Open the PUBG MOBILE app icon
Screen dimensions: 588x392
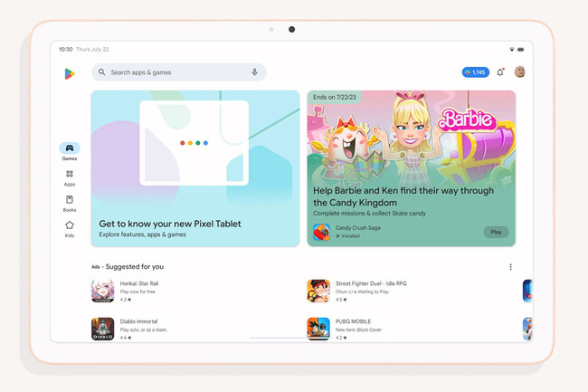[318, 329]
